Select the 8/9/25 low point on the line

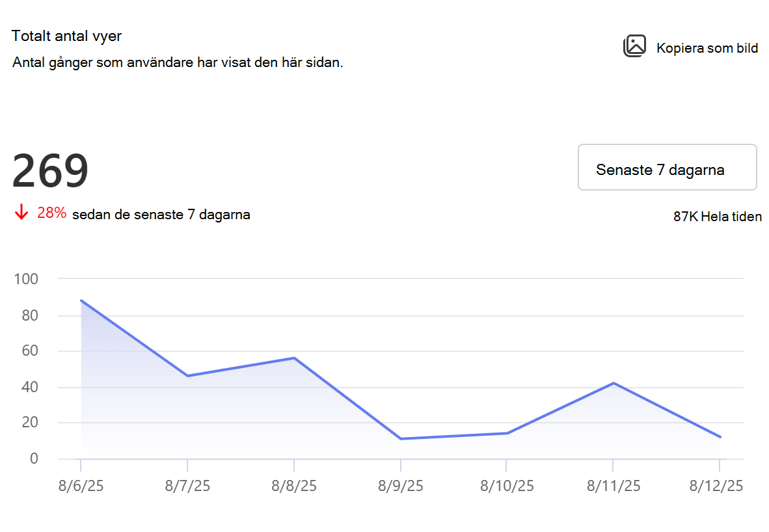(401, 439)
